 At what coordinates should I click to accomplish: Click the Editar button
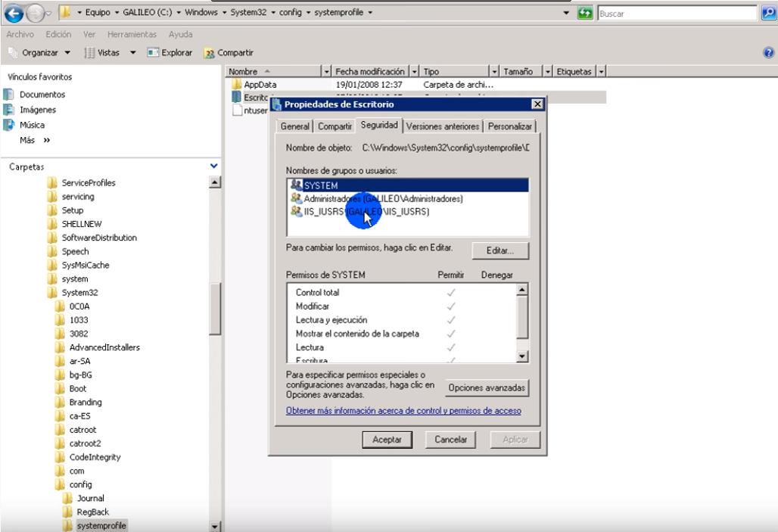500,250
